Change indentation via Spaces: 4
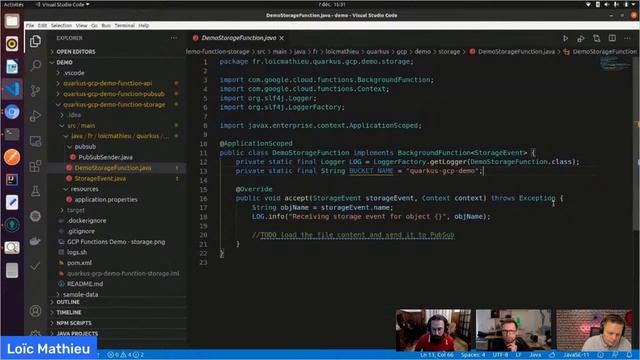Viewport: 640px width, 360px height. tap(473, 355)
